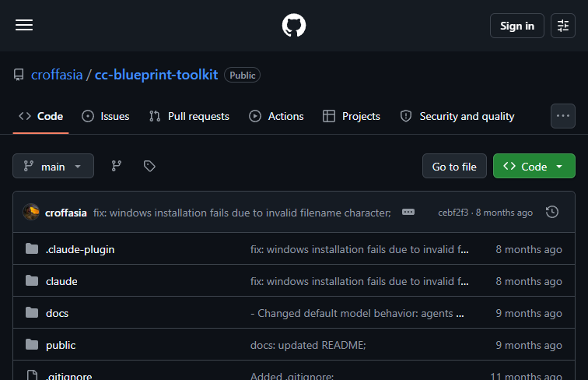Click file icon of .gitignore
588x380 pixels.
tap(32, 375)
